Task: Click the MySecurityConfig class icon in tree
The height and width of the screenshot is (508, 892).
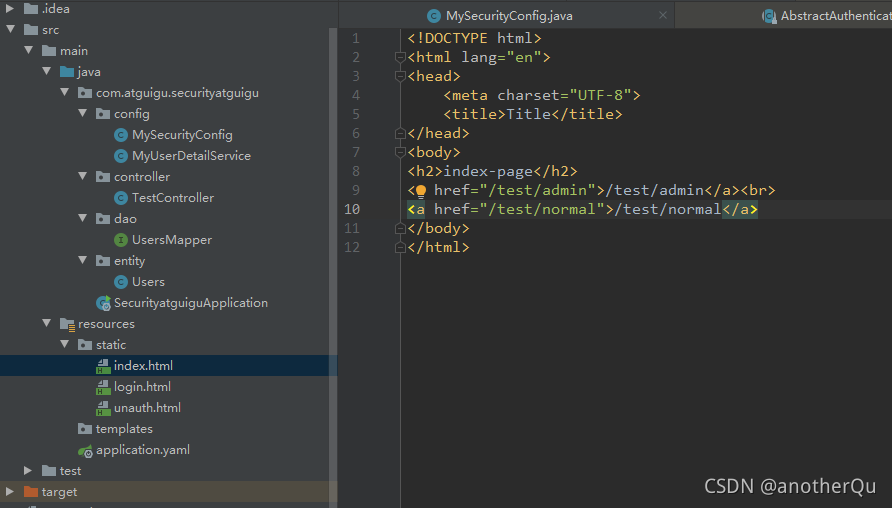Action: point(121,135)
